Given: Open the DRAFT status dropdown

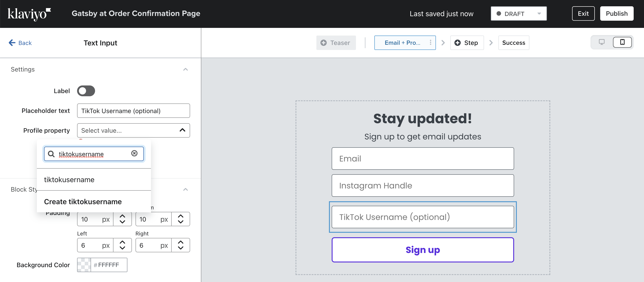Looking at the screenshot, I should 518,14.
